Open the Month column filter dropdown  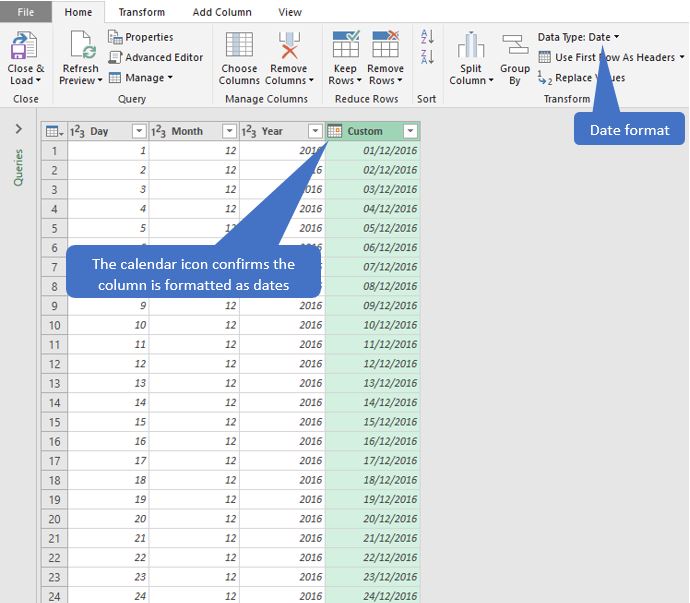pyautogui.click(x=229, y=131)
